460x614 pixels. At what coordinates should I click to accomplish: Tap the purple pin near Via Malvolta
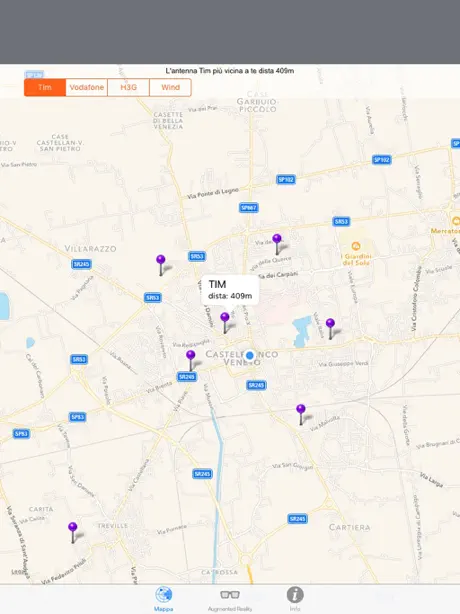pyautogui.click(x=301, y=414)
